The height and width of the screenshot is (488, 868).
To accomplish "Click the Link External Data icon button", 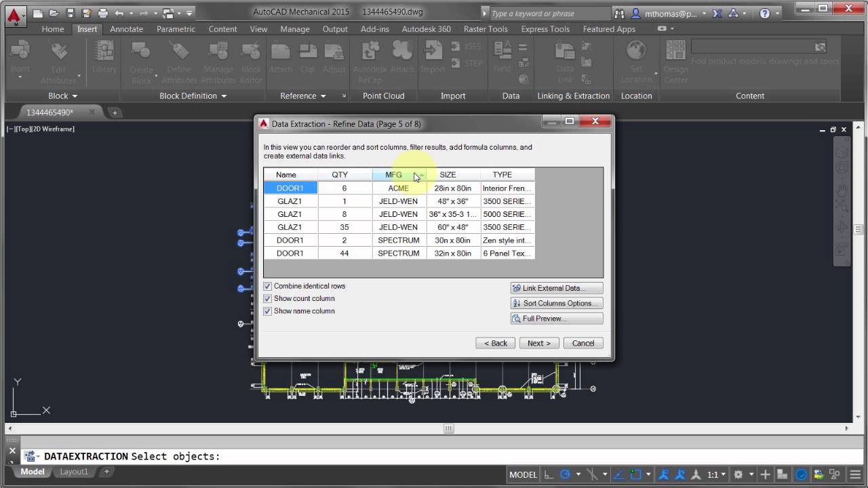I will 557,288.
